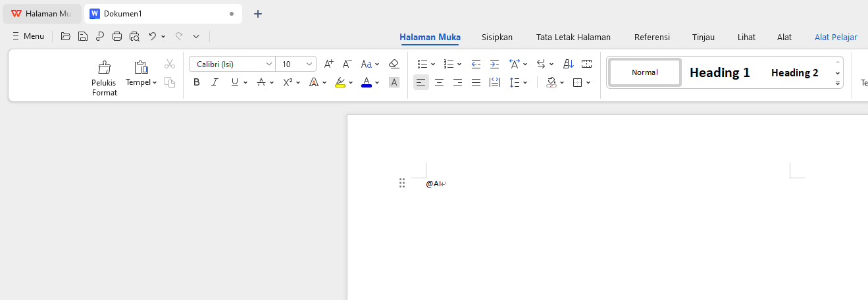Center align the paragraph text

click(x=439, y=82)
